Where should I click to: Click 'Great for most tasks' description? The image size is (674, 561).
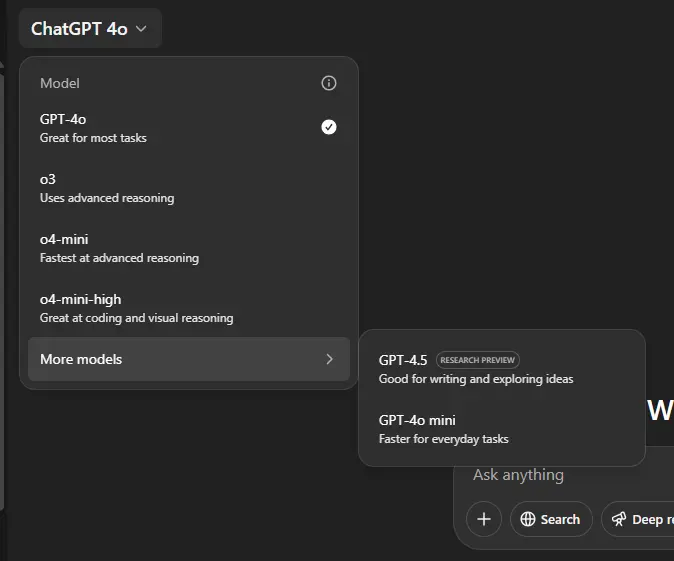point(93,138)
